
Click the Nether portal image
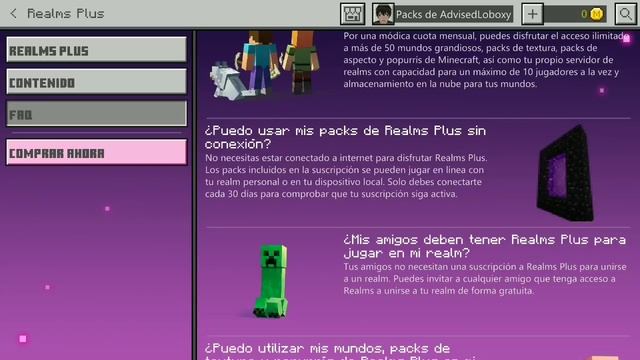pos(565,173)
